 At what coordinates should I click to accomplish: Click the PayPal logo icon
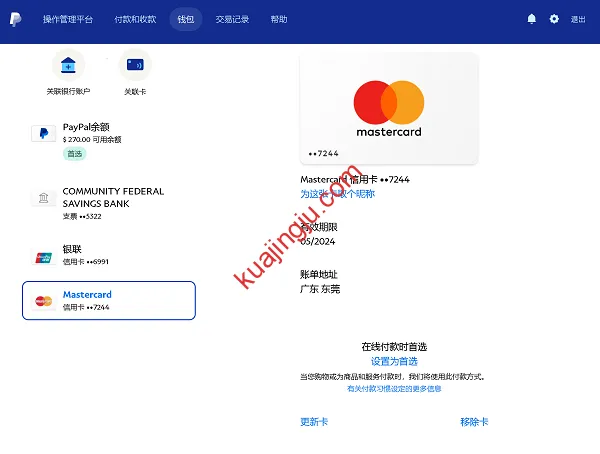coord(18,19)
